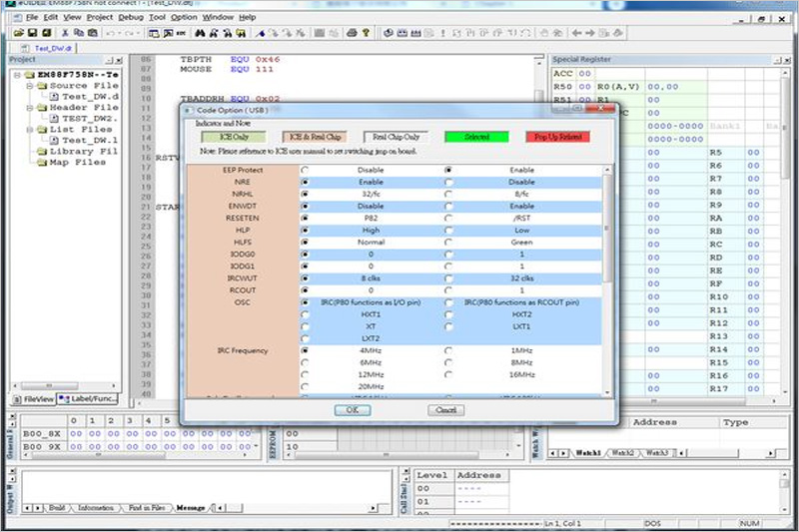Viewport: 799px width, 532px height.
Task: Select the Test_DW source file icon in project tree
Action: click(x=54, y=97)
